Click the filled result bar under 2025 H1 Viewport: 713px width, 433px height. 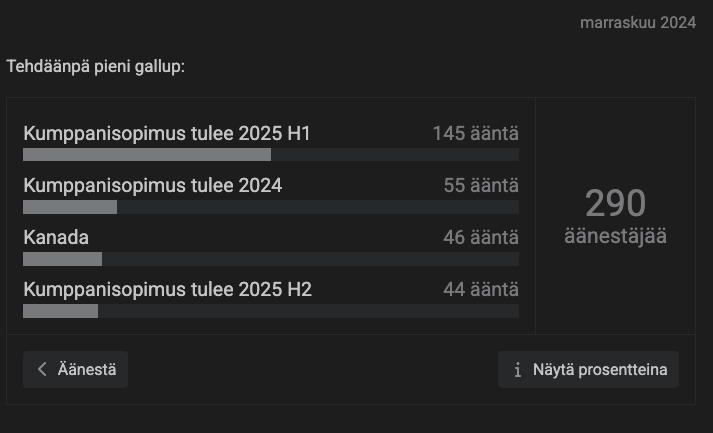(146, 155)
